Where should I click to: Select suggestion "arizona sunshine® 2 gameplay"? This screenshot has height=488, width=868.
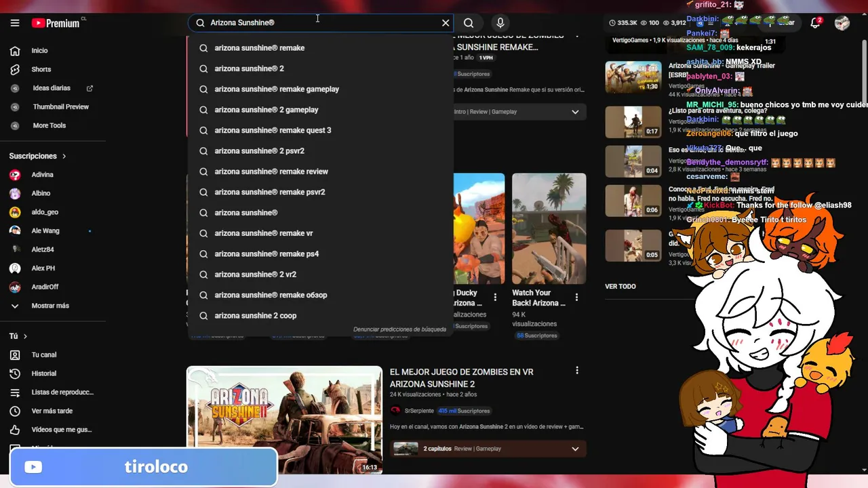click(320, 110)
